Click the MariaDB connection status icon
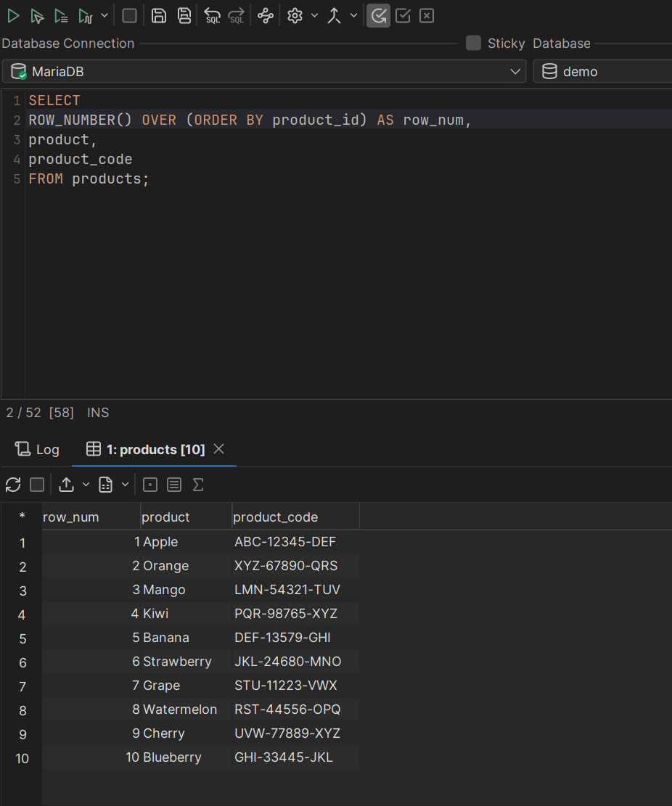 19,71
